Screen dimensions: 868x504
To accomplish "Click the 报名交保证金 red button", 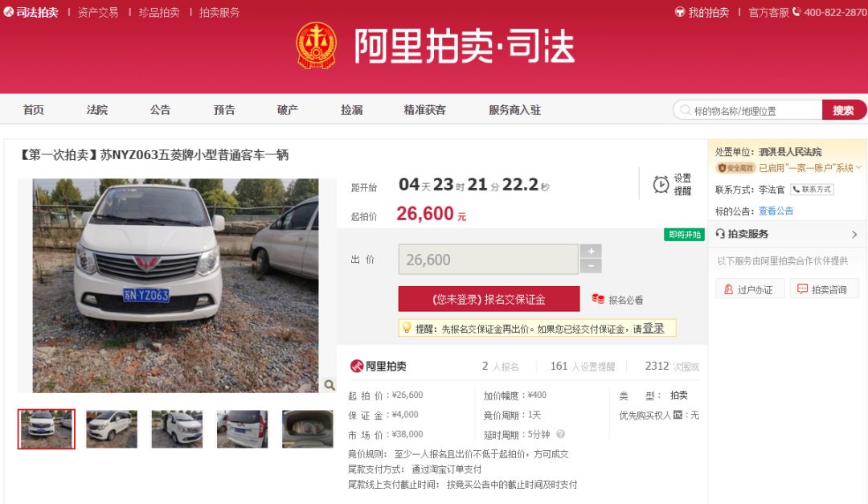I will pos(489,299).
